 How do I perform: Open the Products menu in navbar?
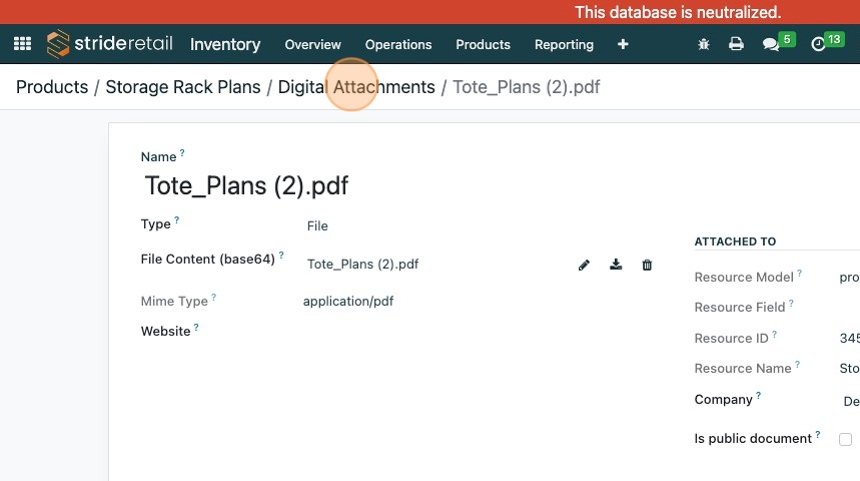point(483,44)
